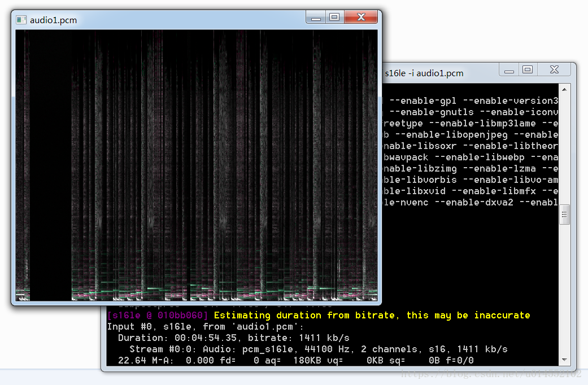
Task: Click '--enable-gnutls' in the console output
Action: (x=432, y=112)
